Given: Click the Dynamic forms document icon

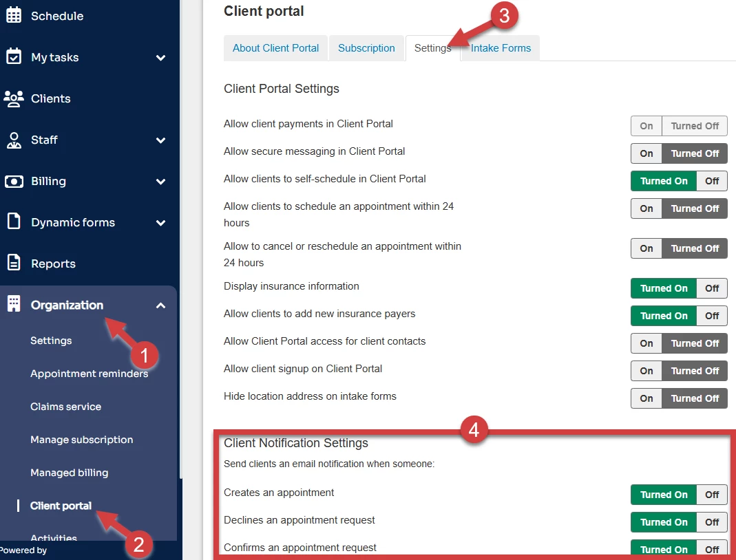Looking at the screenshot, I should point(14,221).
